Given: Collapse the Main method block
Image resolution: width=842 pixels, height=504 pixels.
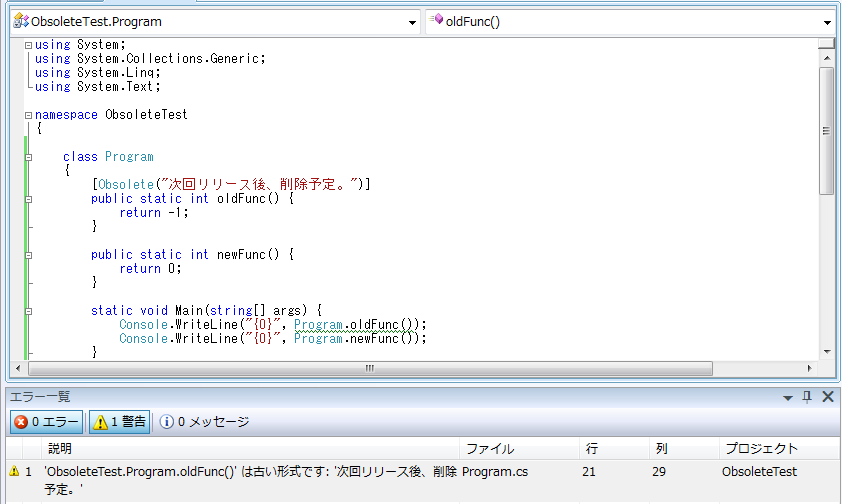Looking at the screenshot, I should coord(28,311).
